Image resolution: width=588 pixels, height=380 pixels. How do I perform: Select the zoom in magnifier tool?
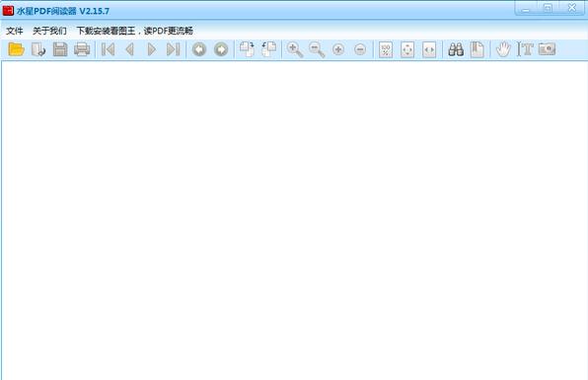click(x=295, y=49)
